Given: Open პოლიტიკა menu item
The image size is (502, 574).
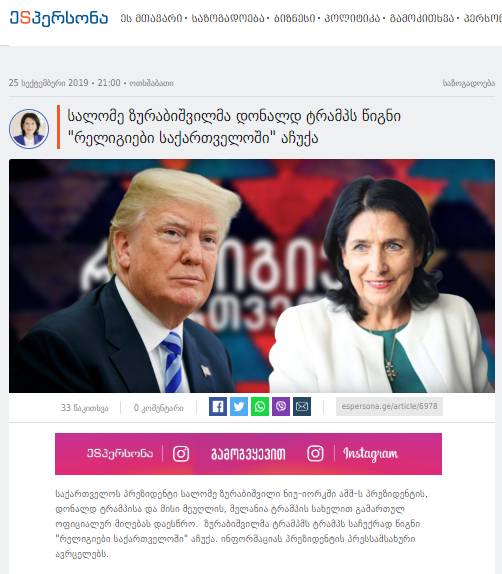Looking at the screenshot, I should click(352, 18).
